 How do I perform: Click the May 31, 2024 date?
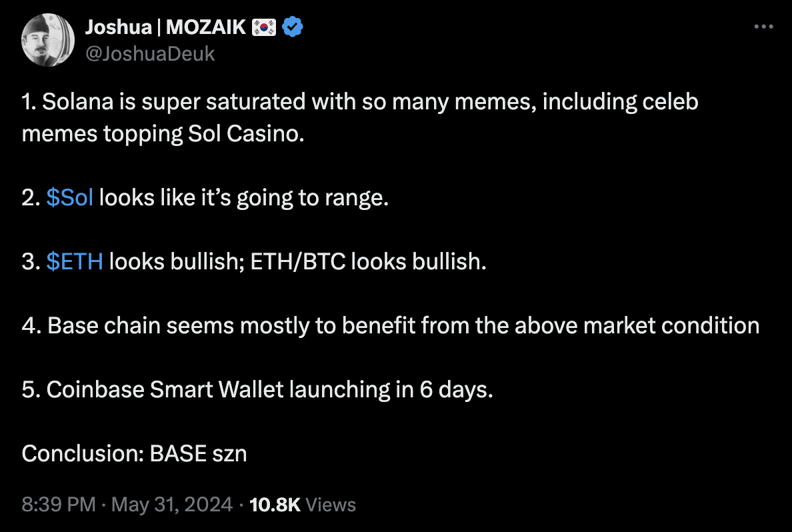coord(172,505)
